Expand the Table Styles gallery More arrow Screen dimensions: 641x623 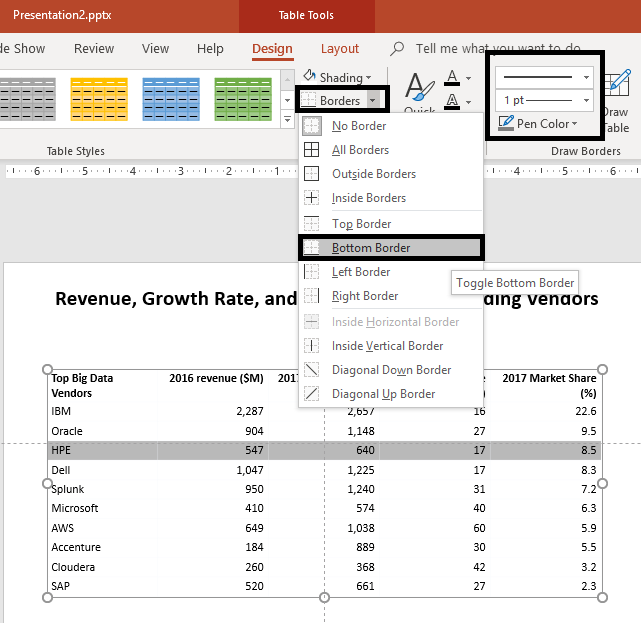(x=287, y=119)
